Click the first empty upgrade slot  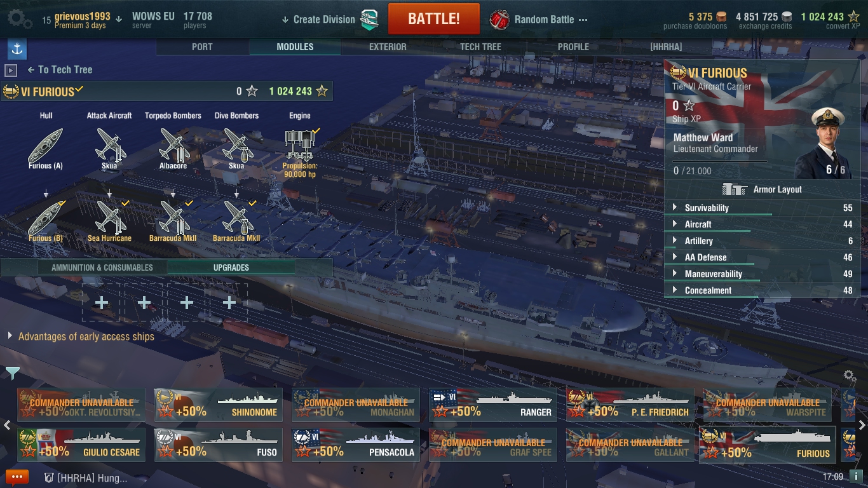[x=102, y=303]
